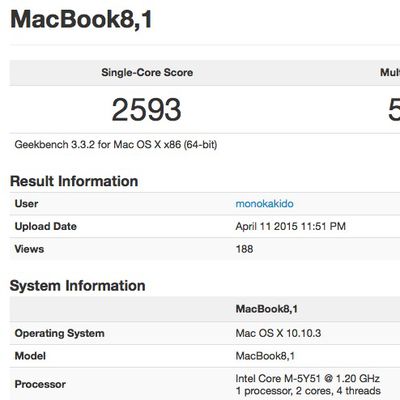The width and height of the screenshot is (400, 400).
Task: Click the 2593 single-core score value
Action: click(146, 110)
